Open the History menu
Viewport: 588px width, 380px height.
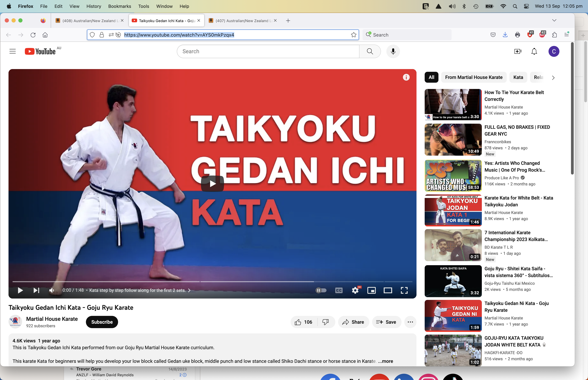[94, 6]
